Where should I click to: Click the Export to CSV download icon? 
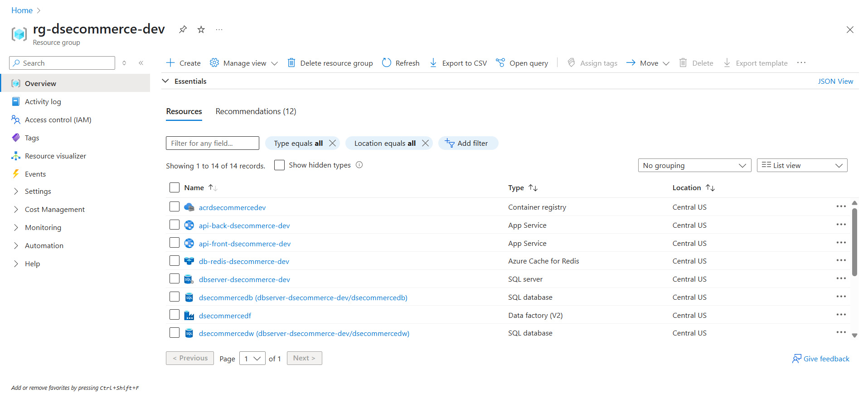433,62
